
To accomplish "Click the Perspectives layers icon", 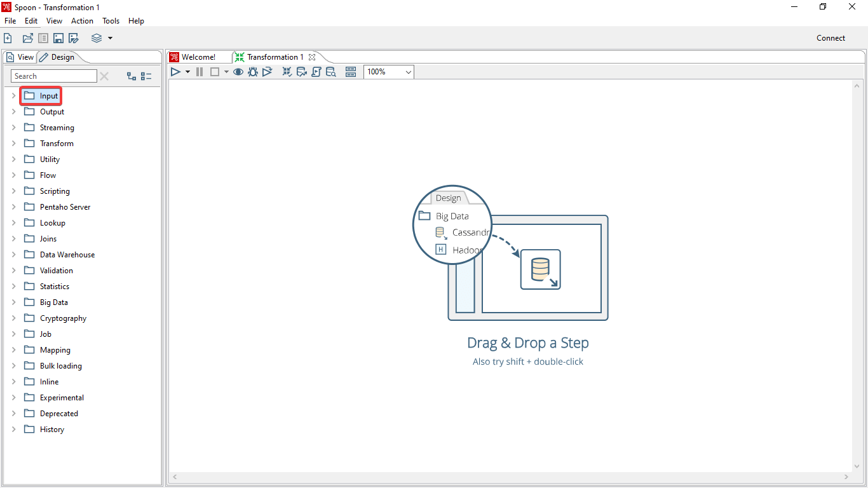I will [x=97, y=38].
